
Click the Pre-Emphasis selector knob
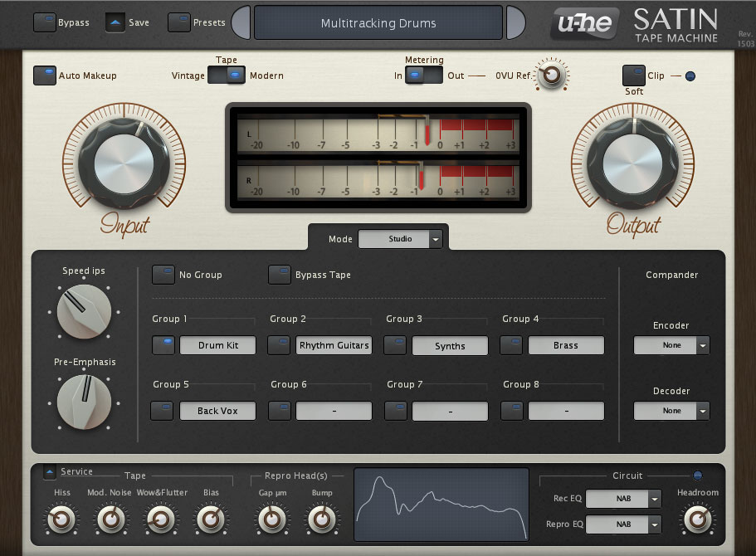[x=84, y=402]
